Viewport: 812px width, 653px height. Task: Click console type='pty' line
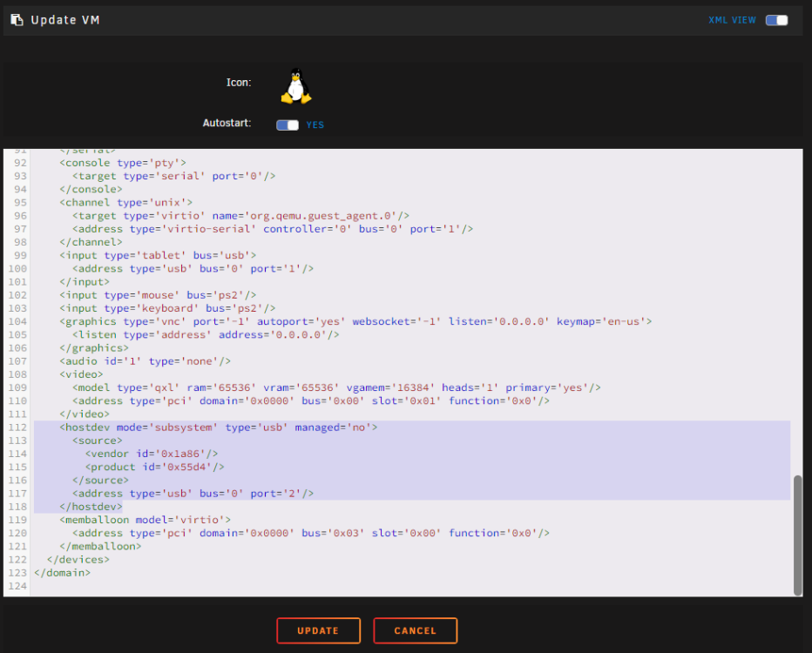point(123,163)
